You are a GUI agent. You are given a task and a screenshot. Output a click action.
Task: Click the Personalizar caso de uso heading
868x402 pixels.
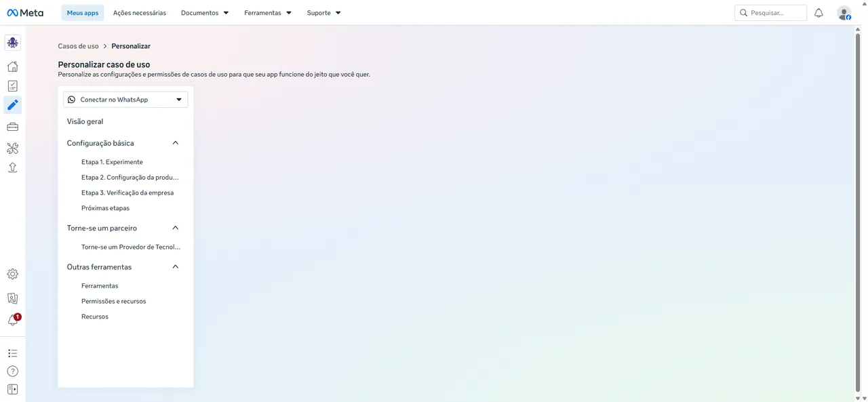(x=104, y=65)
